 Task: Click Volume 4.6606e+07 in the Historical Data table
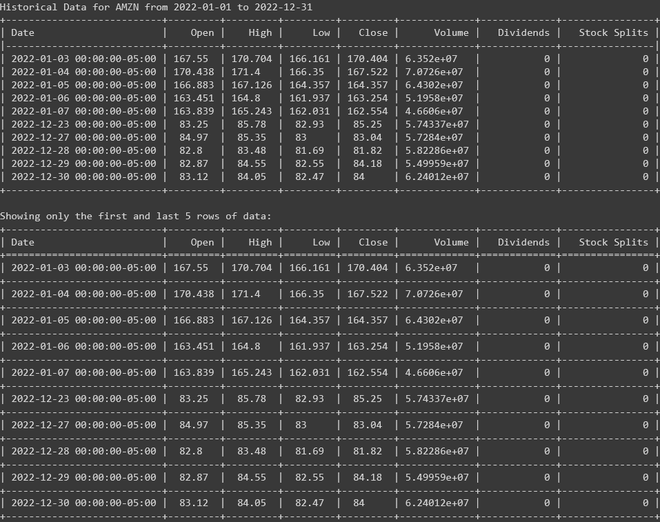click(434, 111)
